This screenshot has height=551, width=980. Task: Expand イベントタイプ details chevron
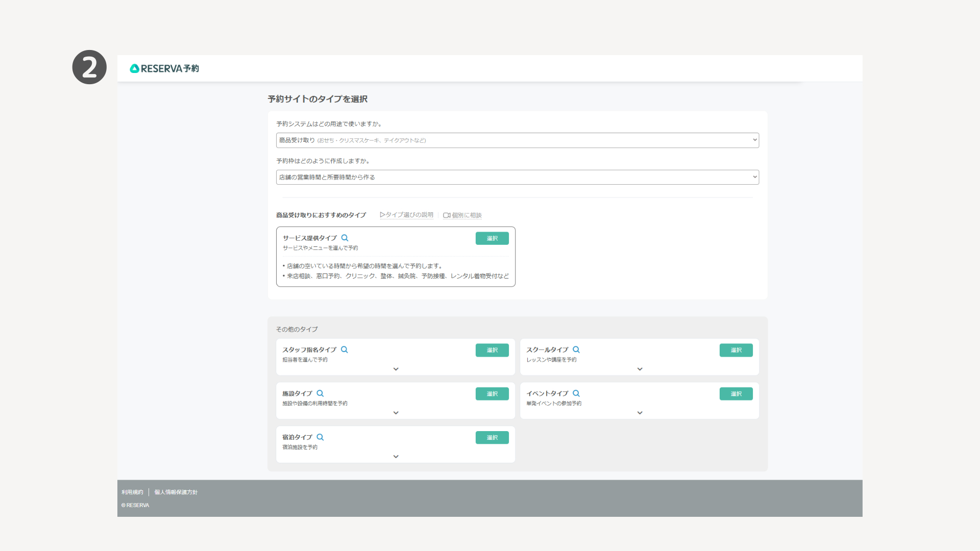coord(640,413)
